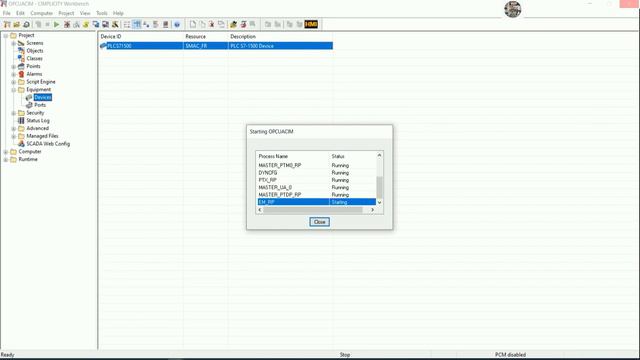Click the process list scroll-right arrow
640x360 pixels.
pyautogui.click(x=372, y=210)
